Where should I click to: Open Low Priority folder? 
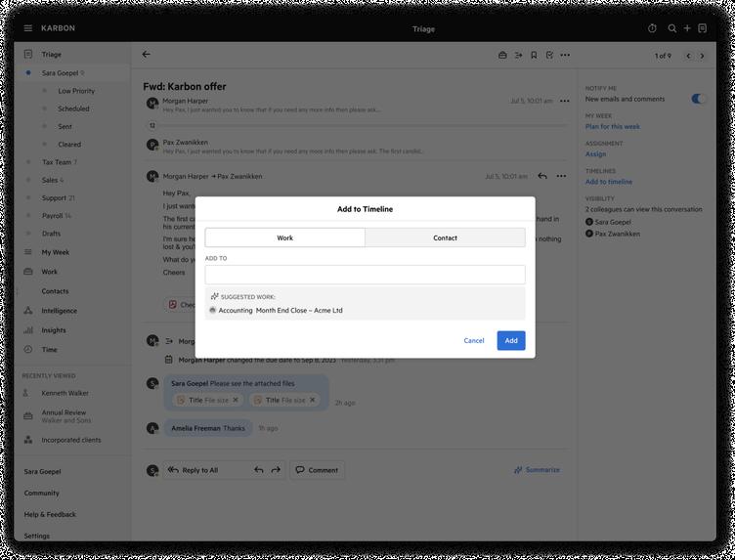click(x=76, y=91)
